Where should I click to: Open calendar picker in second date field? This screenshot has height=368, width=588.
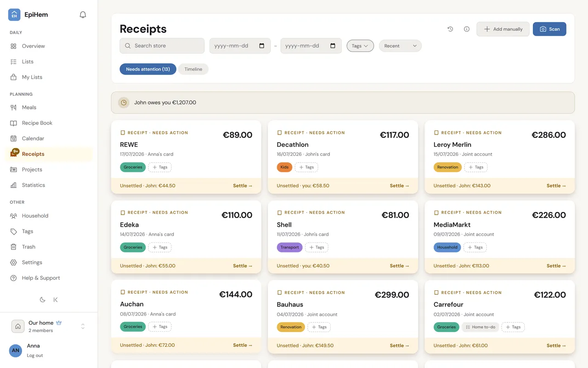pos(333,46)
